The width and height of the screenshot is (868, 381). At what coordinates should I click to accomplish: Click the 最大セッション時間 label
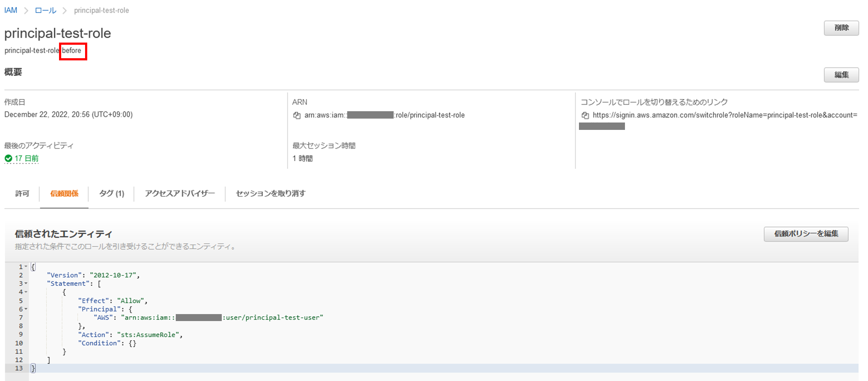click(x=324, y=146)
